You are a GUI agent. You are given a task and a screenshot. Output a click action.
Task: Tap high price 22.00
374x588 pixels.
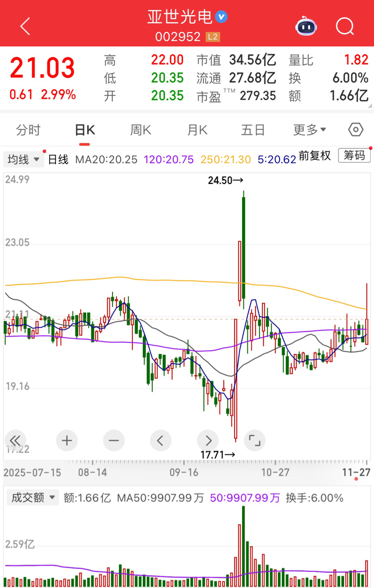(167, 60)
